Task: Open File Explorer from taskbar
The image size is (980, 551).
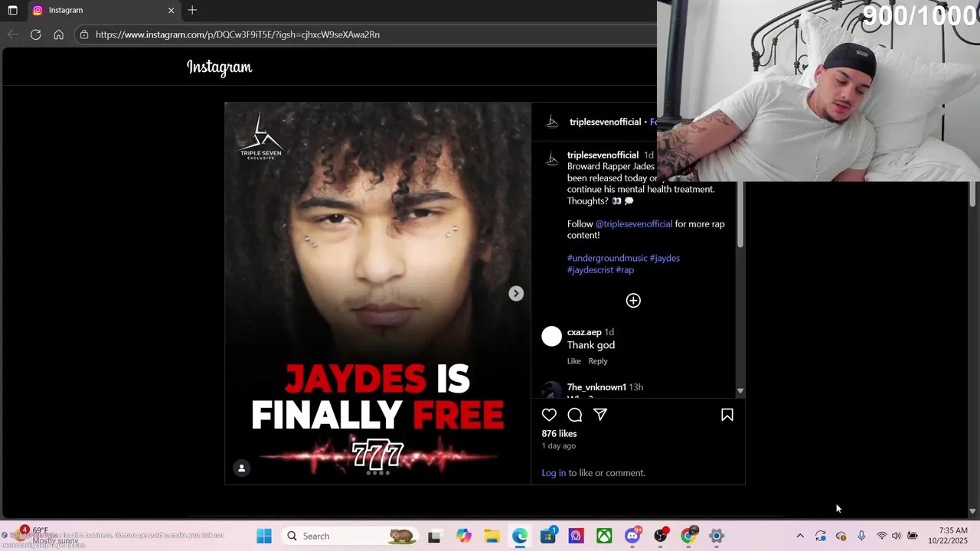Action: tap(492, 536)
